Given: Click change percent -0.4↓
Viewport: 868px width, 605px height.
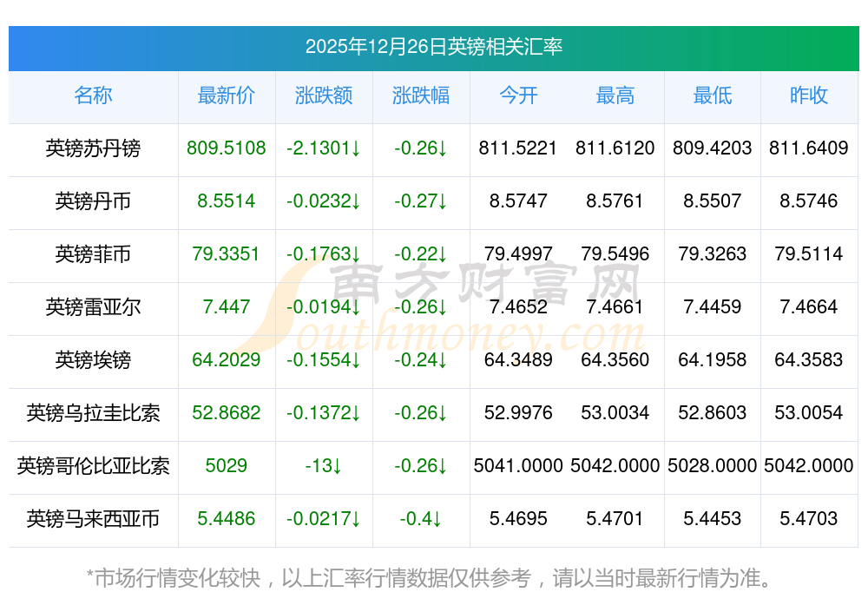Looking at the screenshot, I should [421, 518].
